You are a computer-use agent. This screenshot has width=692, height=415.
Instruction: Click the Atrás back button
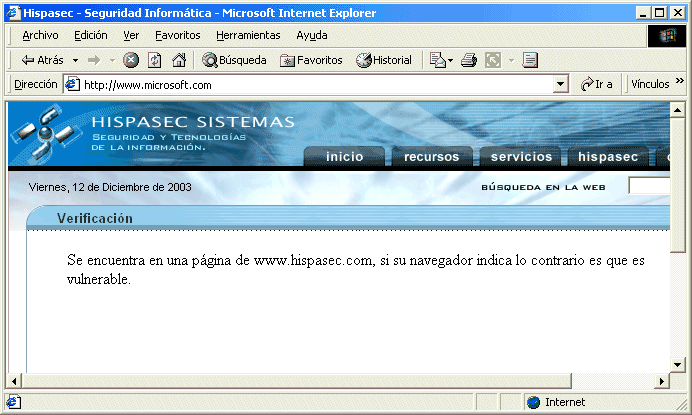tap(42, 60)
